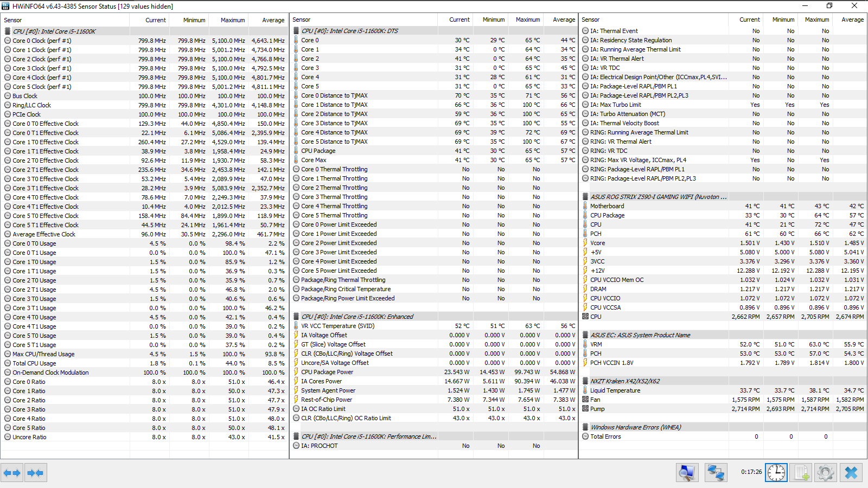
Task: Click the lightning icon beside CPU Package Power
Action: [x=296, y=372]
